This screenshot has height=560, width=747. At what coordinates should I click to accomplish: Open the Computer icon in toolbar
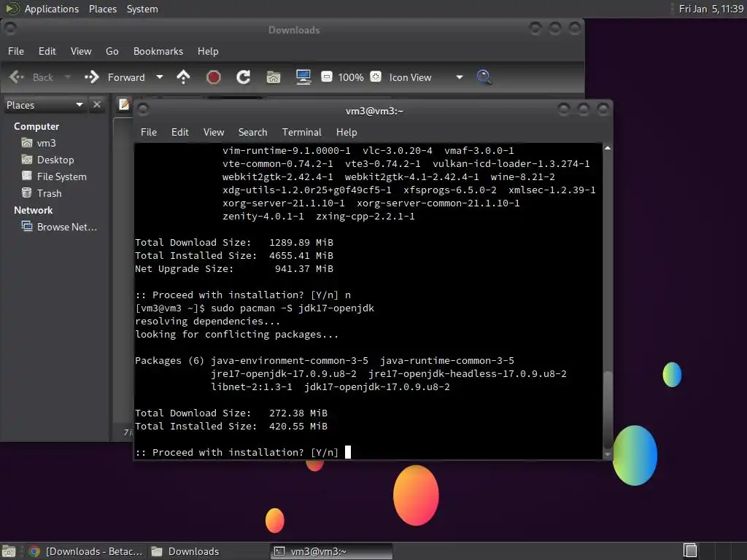tap(303, 77)
